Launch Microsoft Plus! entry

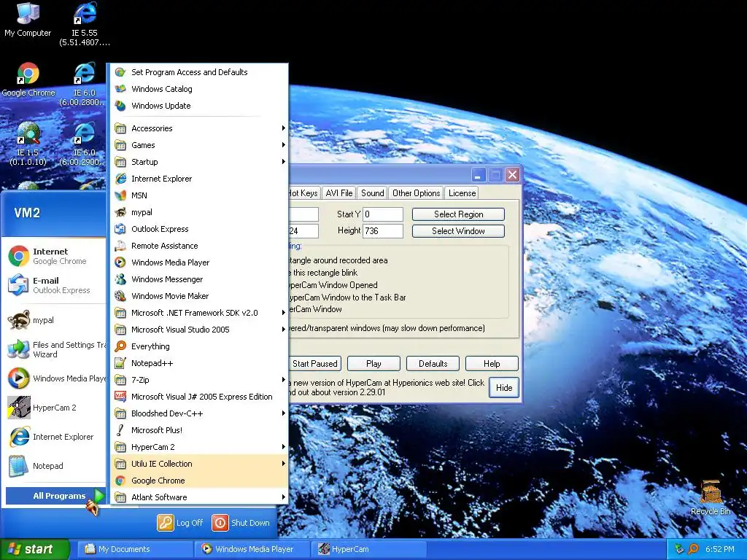coord(199,430)
